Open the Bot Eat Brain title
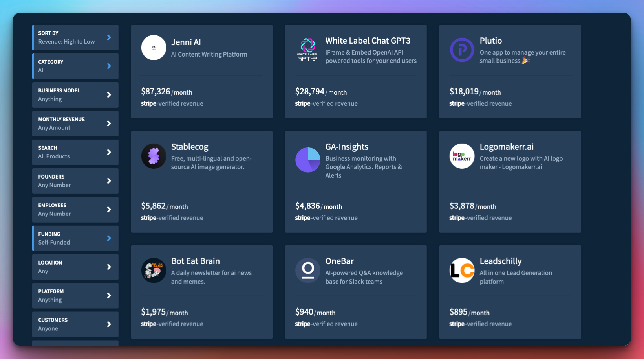The image size is (644, 359). point(196,261)
